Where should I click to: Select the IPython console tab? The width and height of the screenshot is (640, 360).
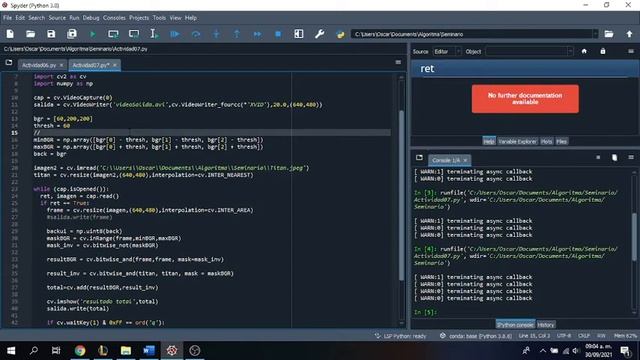[515, 325]
